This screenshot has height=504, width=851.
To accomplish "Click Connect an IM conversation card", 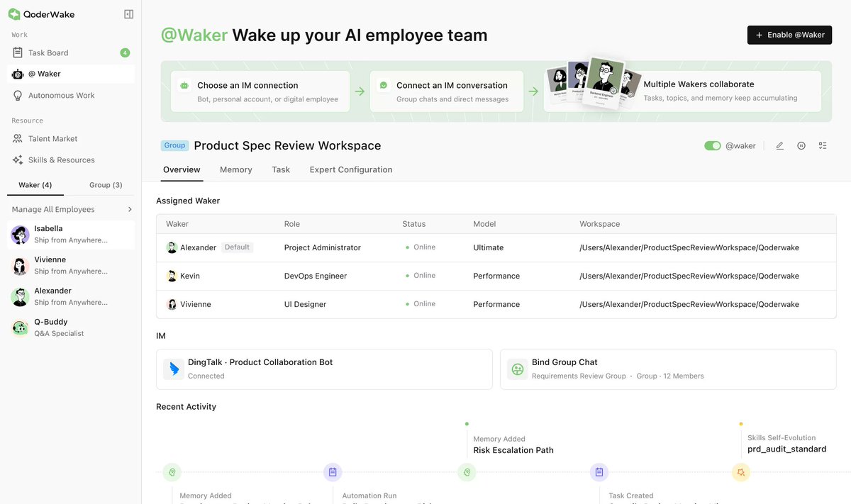I will tap(447, 91).
